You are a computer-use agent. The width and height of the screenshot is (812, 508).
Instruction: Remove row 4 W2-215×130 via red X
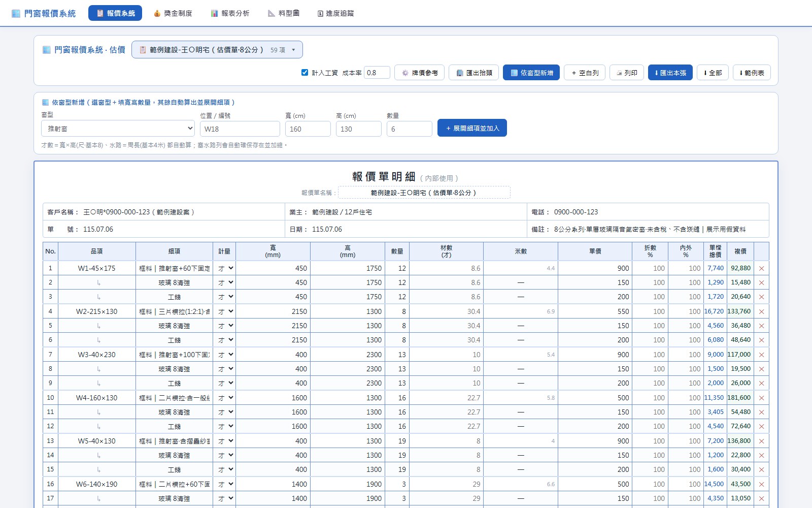pyautogui.click(x=761, y=311)
